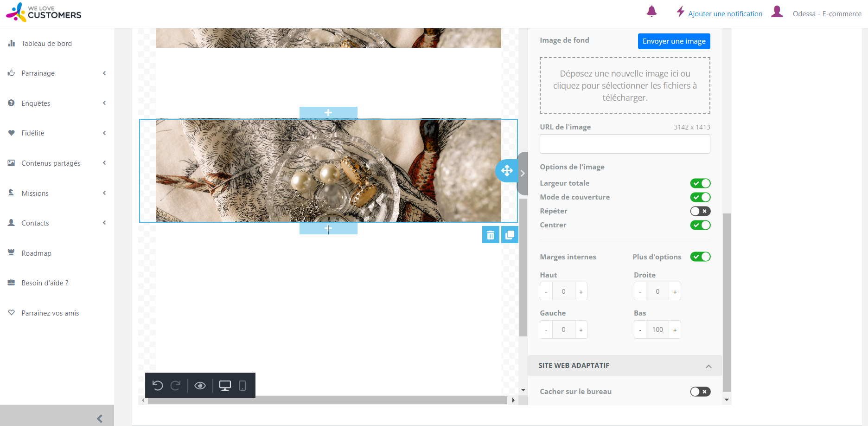This screenshot has height=426, width=868.
Task: Expand the Contenus partagés submenu chevron
Action: click(104, 163)
